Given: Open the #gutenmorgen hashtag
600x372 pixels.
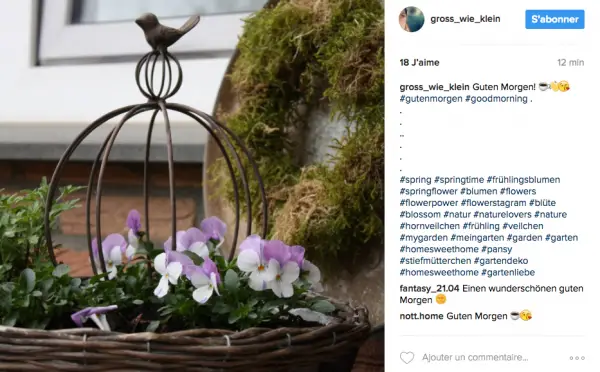Looking at the screenshot, I should click(x=431, y=99).
